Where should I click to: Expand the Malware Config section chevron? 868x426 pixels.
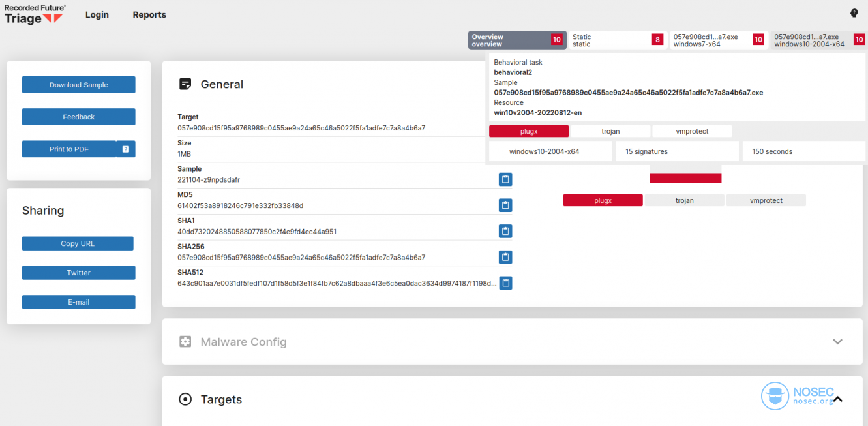838,342
